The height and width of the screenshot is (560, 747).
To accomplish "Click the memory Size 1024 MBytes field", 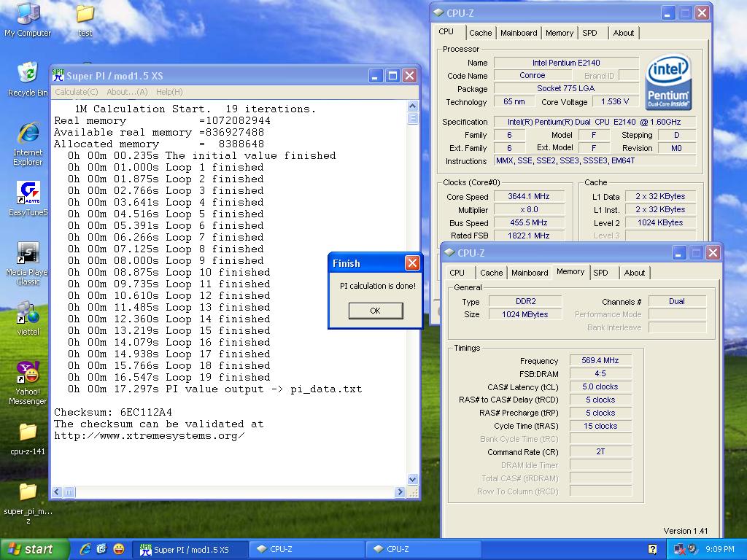I will click(x=525, y=314).
